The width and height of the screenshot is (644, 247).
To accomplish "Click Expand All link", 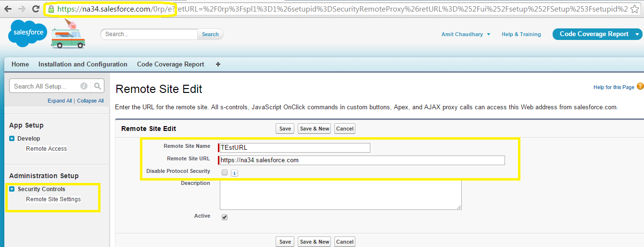I will [60, 101].
